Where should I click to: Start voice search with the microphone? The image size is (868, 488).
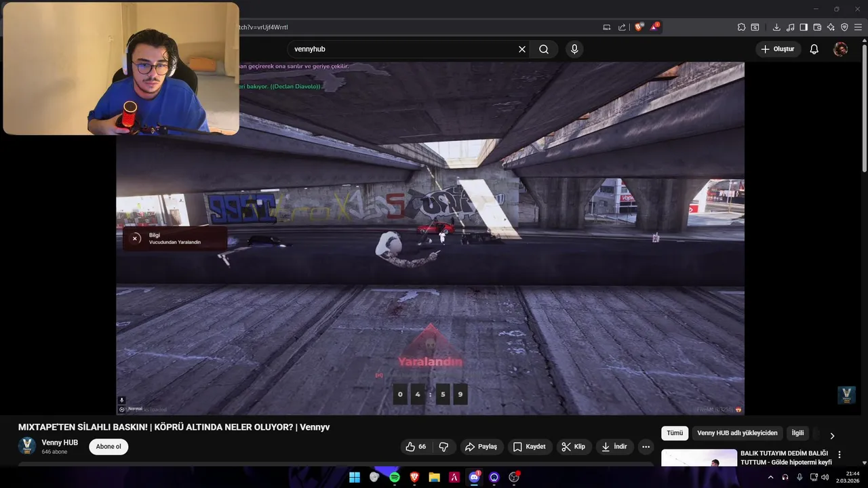pyautogui.click(x=574, y=49)
